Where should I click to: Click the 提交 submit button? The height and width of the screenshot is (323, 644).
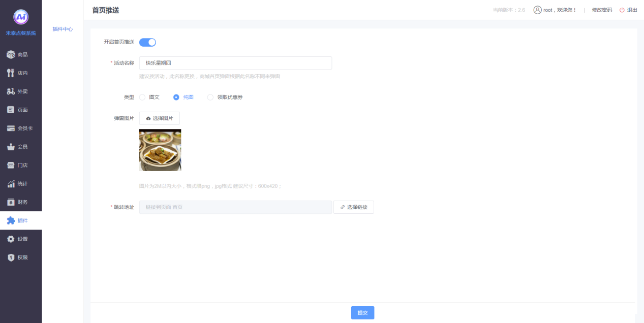coord(362,313)
